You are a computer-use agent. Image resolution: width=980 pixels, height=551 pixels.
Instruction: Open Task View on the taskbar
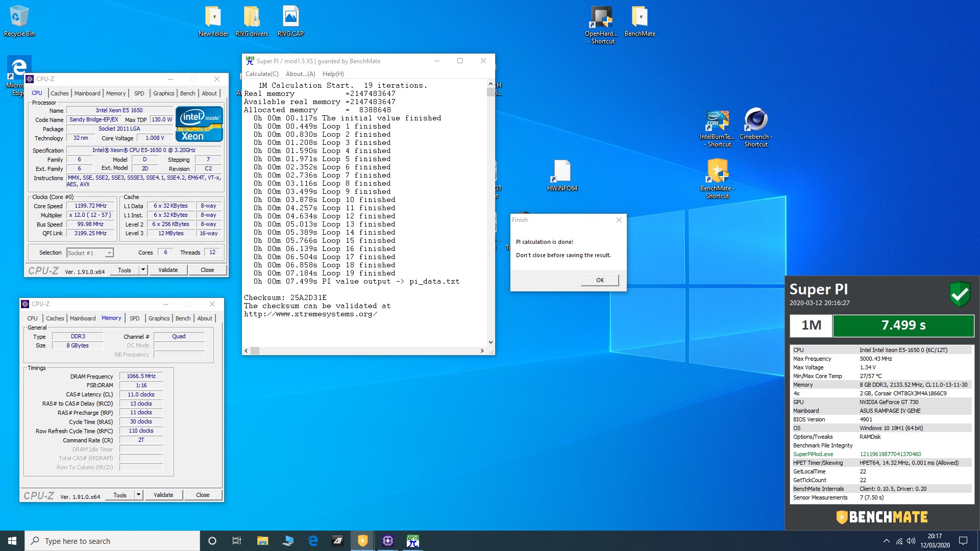(x=237, y=541)
